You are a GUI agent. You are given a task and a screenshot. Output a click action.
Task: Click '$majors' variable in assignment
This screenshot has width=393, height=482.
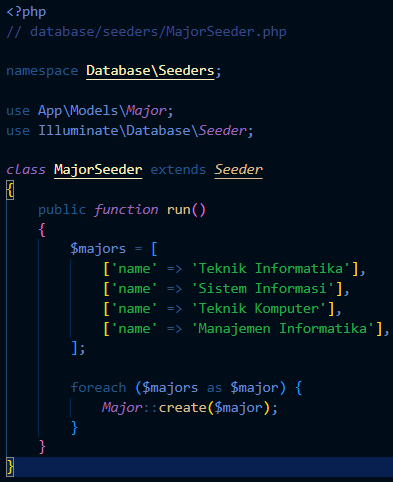98,249
